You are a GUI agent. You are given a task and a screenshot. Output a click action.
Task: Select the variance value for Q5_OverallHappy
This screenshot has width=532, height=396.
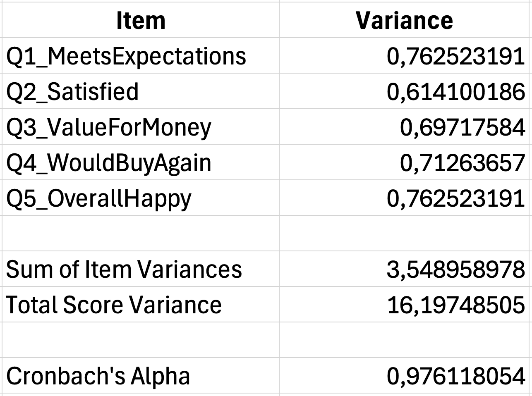coord(456,198)
